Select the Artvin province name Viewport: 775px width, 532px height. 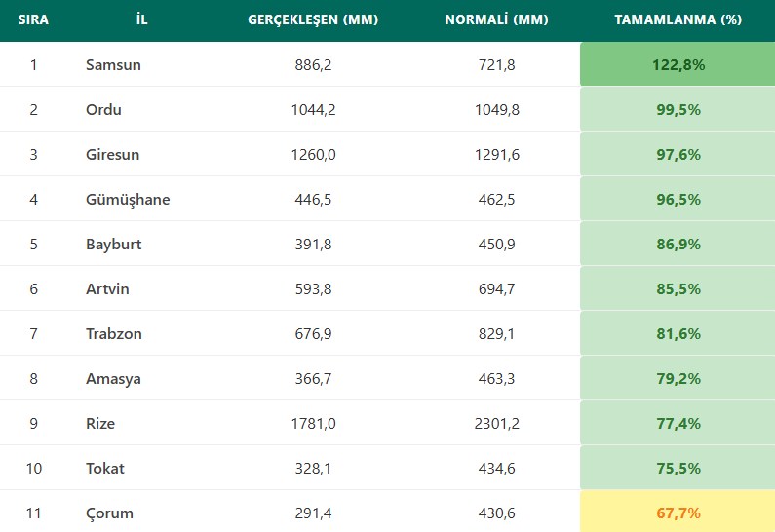[x=107, y=289]
